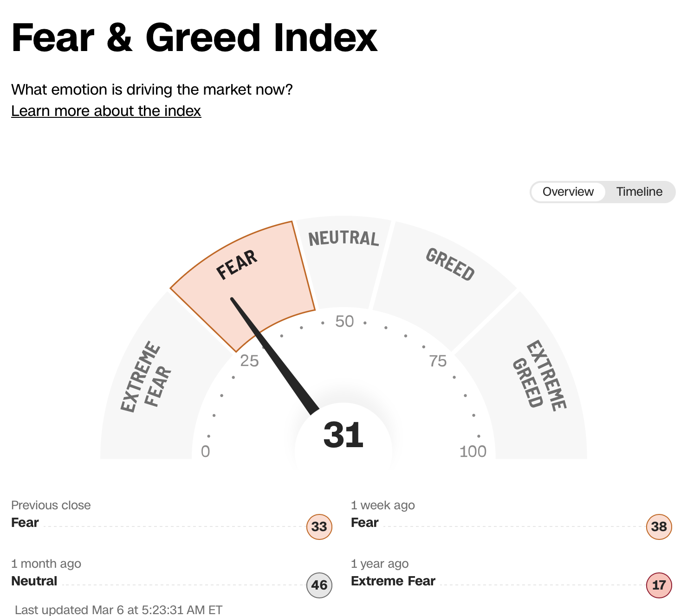Click the Last updated timestamp text

119,610
